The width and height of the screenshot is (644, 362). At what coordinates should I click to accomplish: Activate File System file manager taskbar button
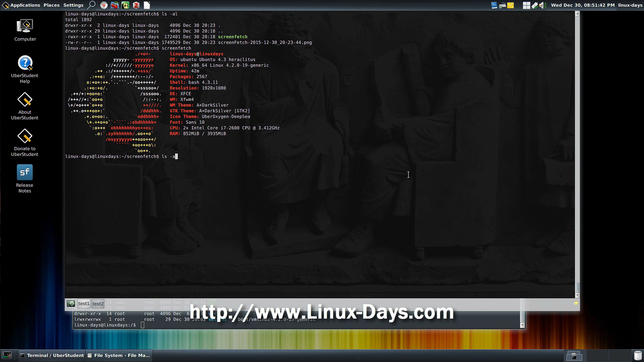tap(119, 355)
